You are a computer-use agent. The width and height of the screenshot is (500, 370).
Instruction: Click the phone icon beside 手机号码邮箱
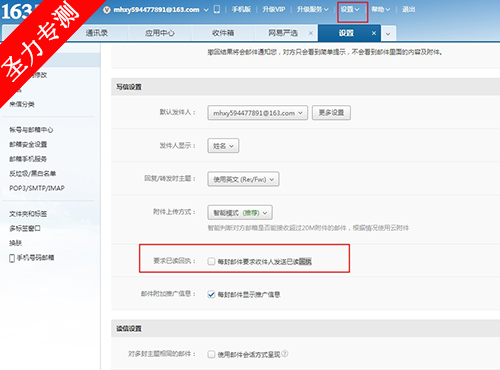pyautogui.click(x=12, y=258)
